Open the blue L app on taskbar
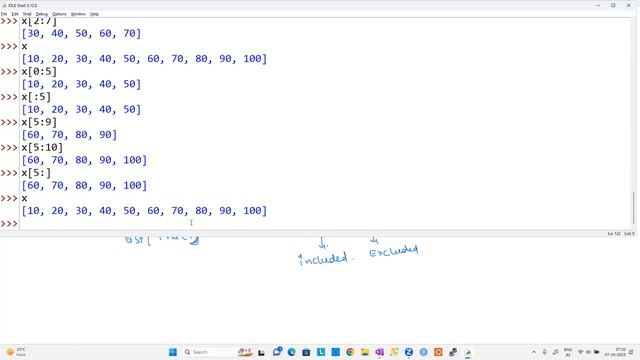Screen dimensions: 640x360 click(x=321, y=352)
